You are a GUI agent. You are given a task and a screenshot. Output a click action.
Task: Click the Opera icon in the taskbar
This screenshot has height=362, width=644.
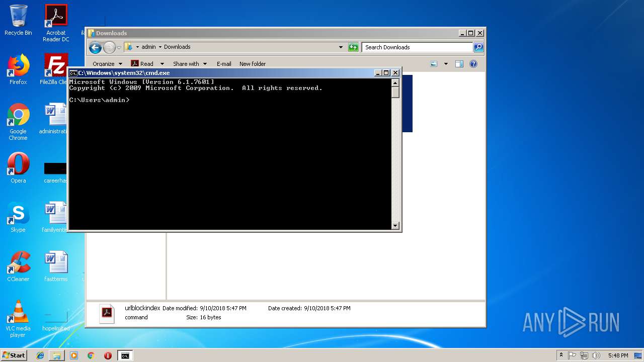click(108, 355)
